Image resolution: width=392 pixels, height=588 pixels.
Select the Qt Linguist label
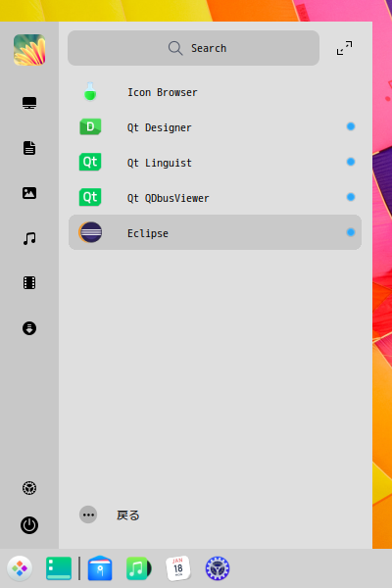(159, 163)
